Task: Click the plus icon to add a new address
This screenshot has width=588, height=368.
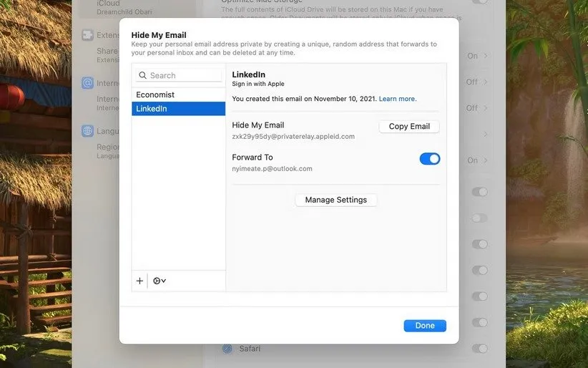Action: (139, 281)
